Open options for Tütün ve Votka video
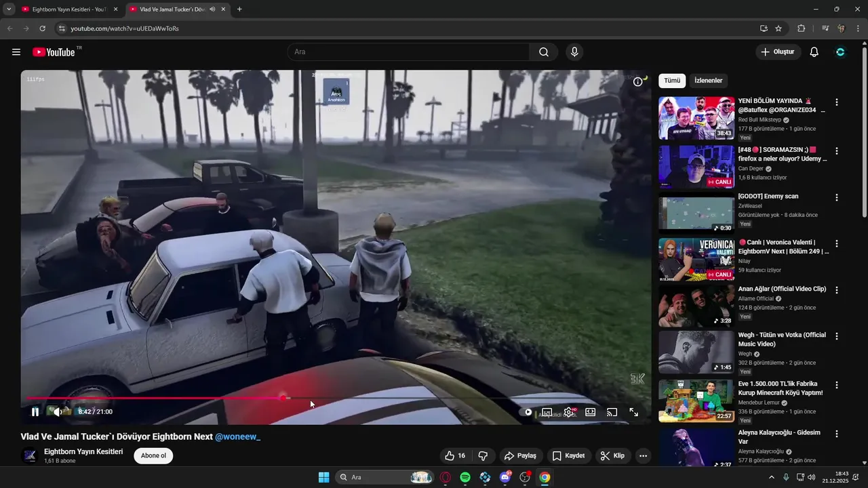 (x=837, y=336)
